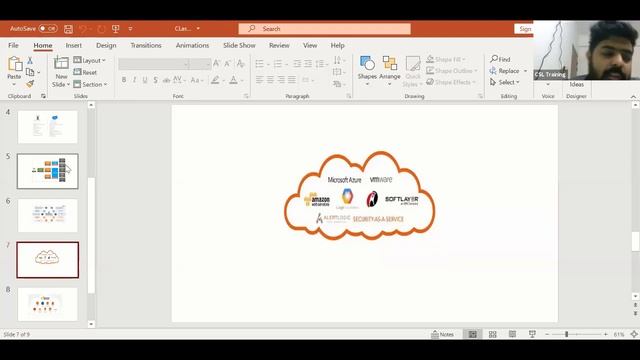This screenshot has height=360, width=640.
Task: Open the File tab
Action: (13, 45)
